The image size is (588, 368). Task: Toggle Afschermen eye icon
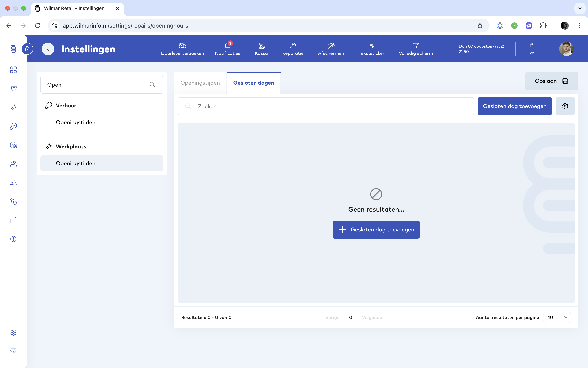point(331,46)
